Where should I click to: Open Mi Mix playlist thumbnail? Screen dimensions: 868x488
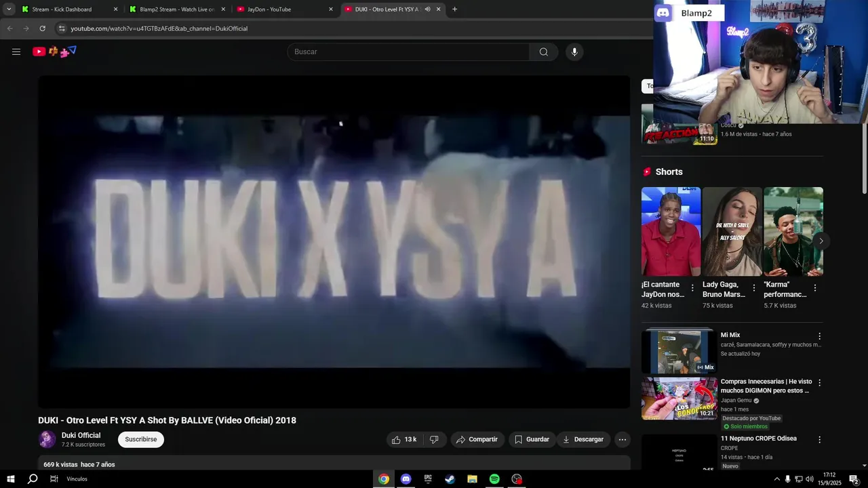pyautogui.click(x=679, y=351)
